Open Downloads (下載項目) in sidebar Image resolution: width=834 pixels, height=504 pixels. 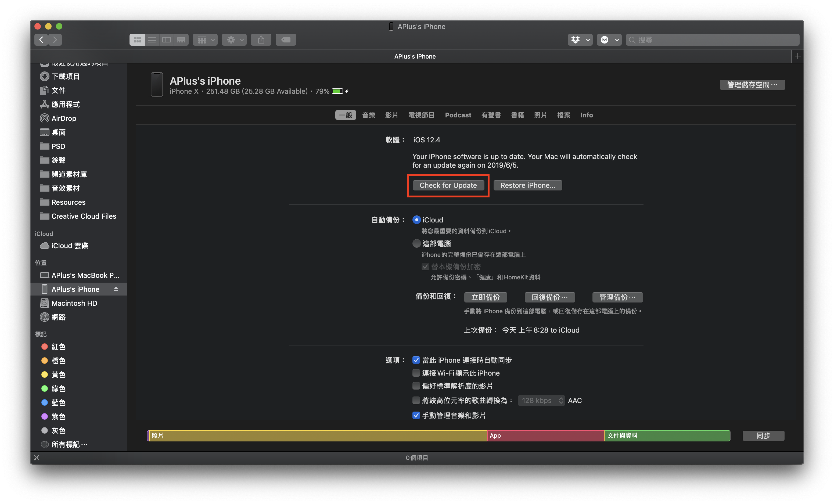tap(78, 77)
